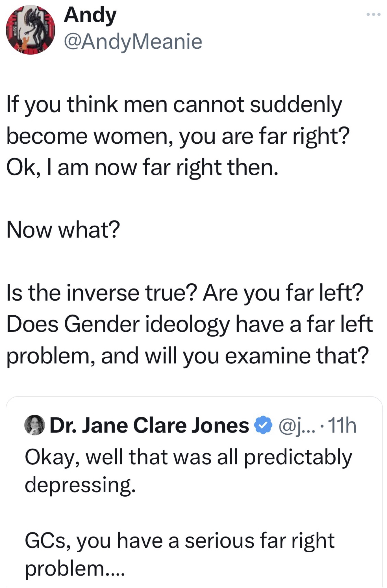This screenshot has width=387, height=588.
Task: Click the blue verified checkmark badge
Action: click(263, 425)
